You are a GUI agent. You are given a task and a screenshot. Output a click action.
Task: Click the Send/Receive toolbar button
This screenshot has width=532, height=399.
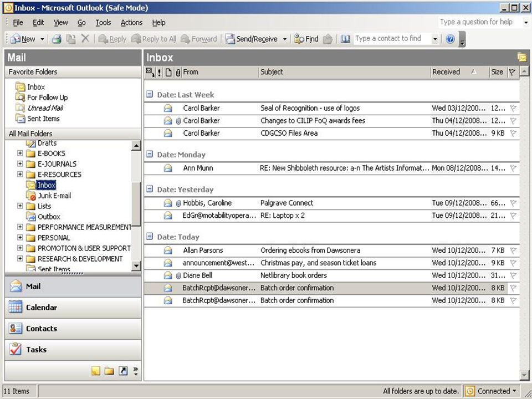(x=252, y=39)
